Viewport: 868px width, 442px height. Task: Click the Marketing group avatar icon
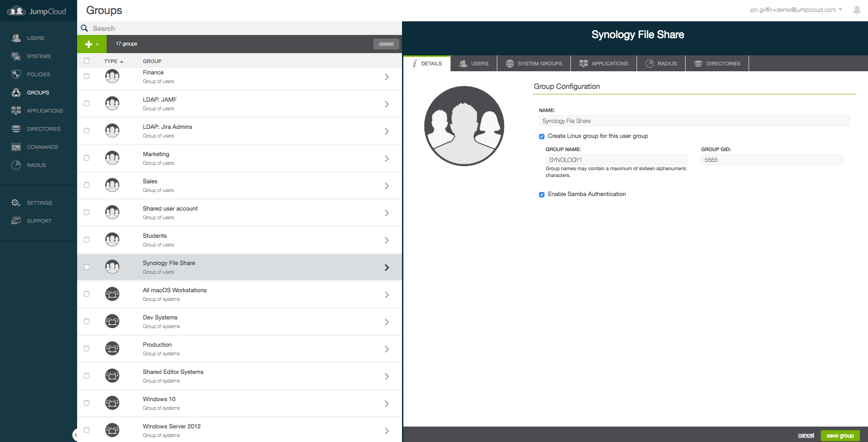point(112,158)
